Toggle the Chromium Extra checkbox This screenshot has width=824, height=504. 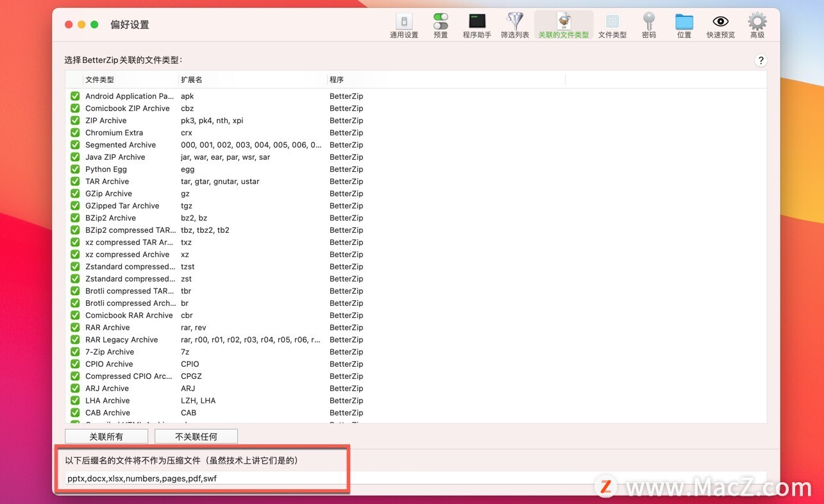75,133
